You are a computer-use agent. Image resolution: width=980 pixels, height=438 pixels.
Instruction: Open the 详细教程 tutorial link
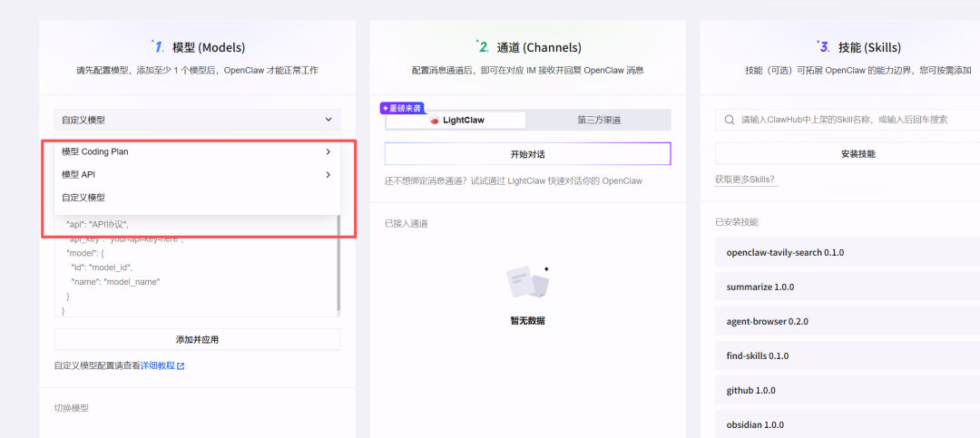click(157, 366)
